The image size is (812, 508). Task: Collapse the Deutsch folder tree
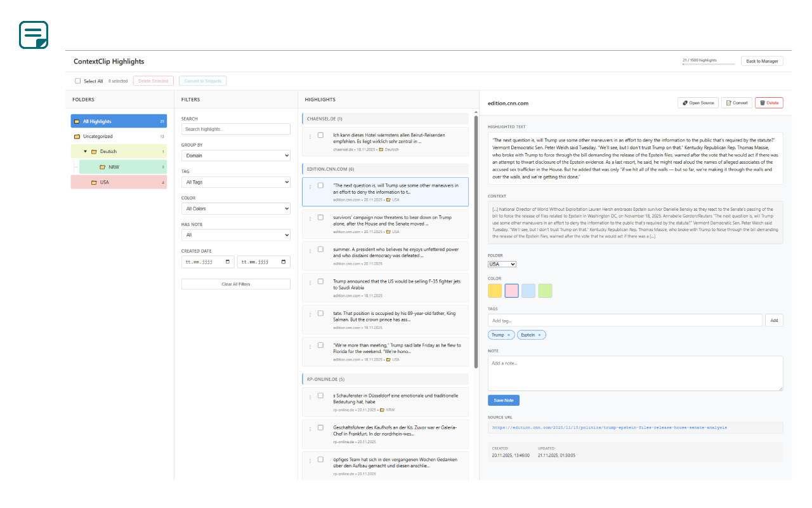point(86,151)
